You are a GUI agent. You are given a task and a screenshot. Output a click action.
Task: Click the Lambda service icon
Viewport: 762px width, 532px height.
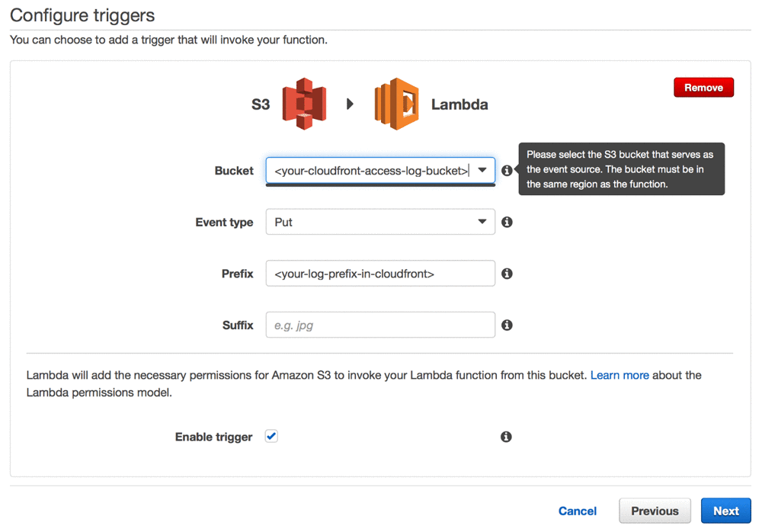pyautogui.click(x=396, y=104)
